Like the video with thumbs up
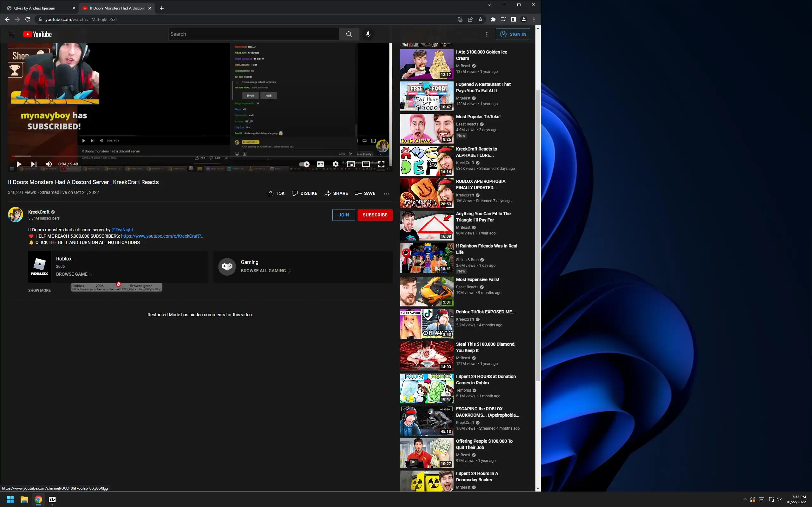812x507 pixels. coord(271,194)
